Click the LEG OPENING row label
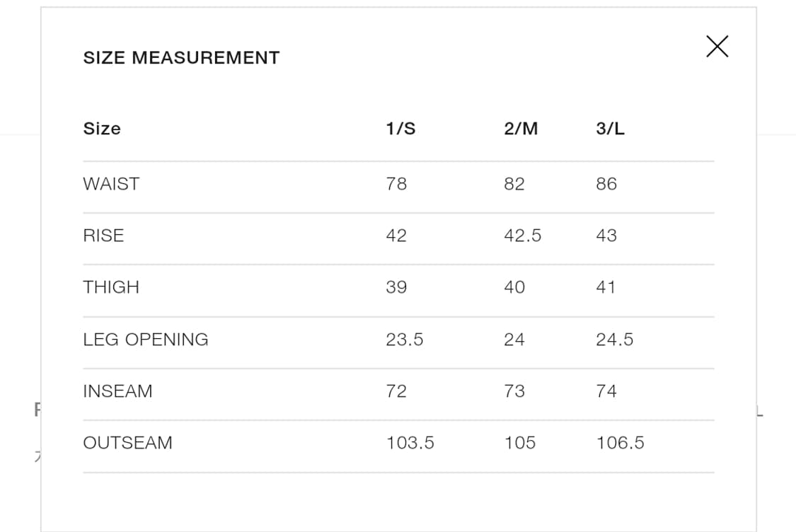The image size is (796, 532). (x=146, y=340)
